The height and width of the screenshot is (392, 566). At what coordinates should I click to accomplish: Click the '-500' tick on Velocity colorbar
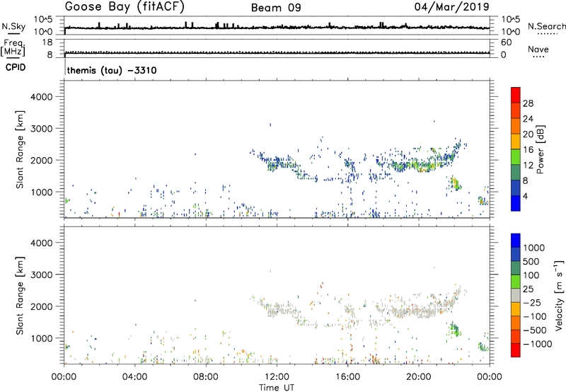pos(535,330)
